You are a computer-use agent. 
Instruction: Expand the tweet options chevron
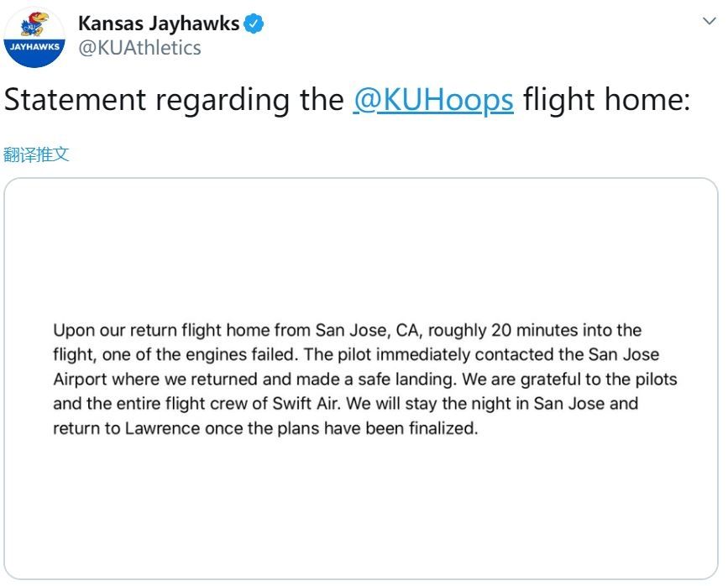coord(708,21)
